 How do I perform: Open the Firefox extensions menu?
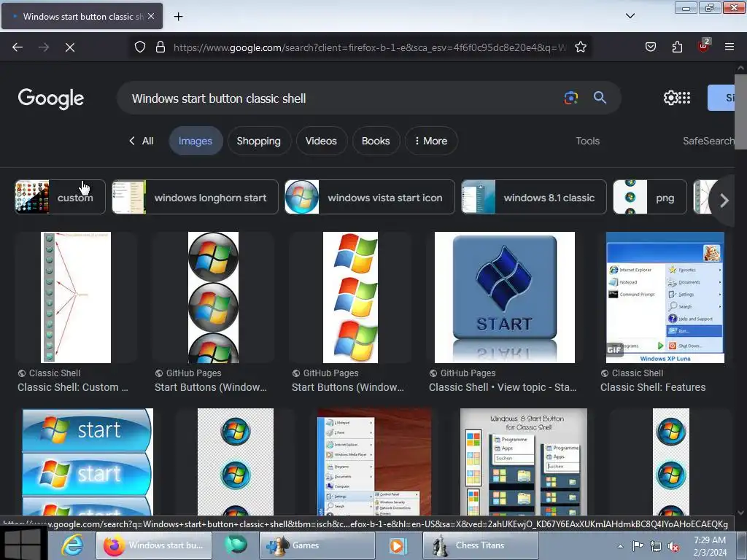click(x=677, y=47)
